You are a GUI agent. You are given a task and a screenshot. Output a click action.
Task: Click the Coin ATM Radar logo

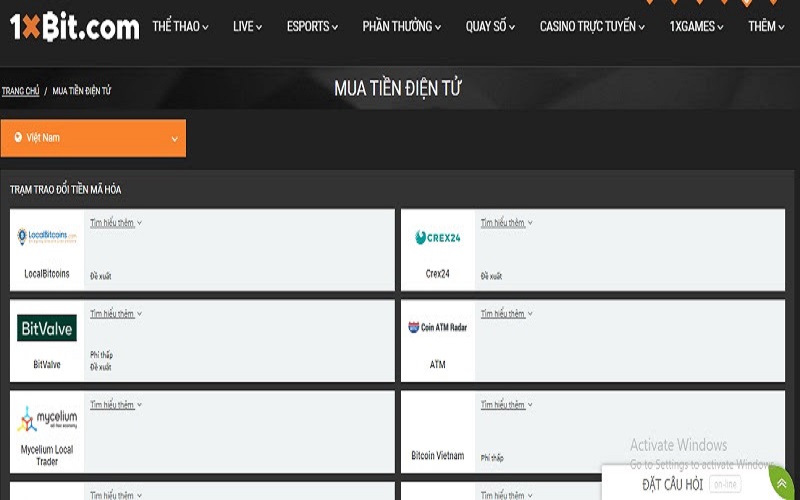tap(437, 328)
